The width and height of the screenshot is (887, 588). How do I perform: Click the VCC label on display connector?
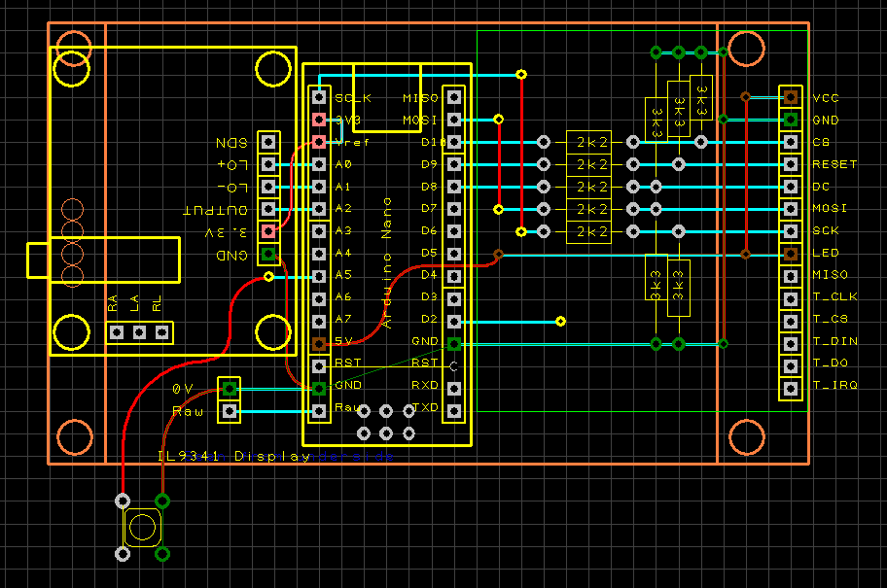pyautogui.click(x=826, y=98)
